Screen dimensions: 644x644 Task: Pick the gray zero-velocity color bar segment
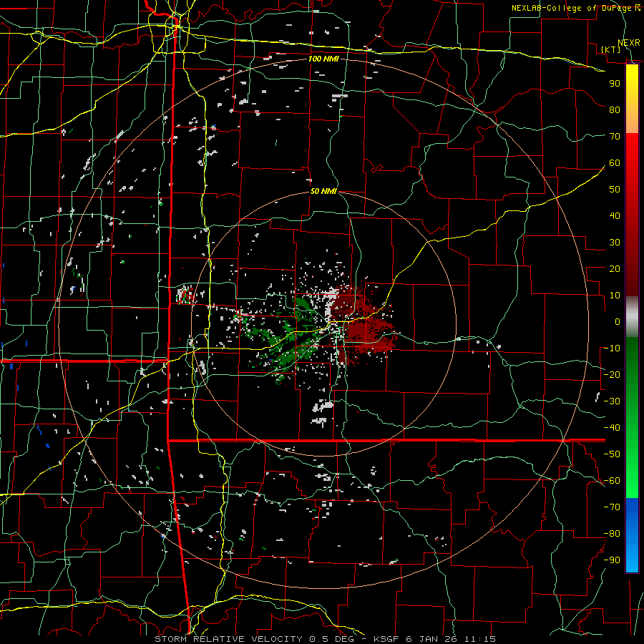click(632, 317)
